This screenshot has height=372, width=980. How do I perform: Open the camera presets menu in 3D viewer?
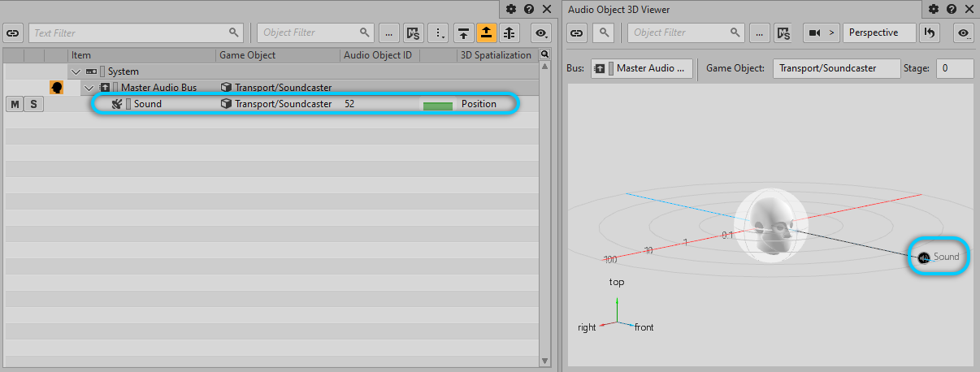(821, 33)
